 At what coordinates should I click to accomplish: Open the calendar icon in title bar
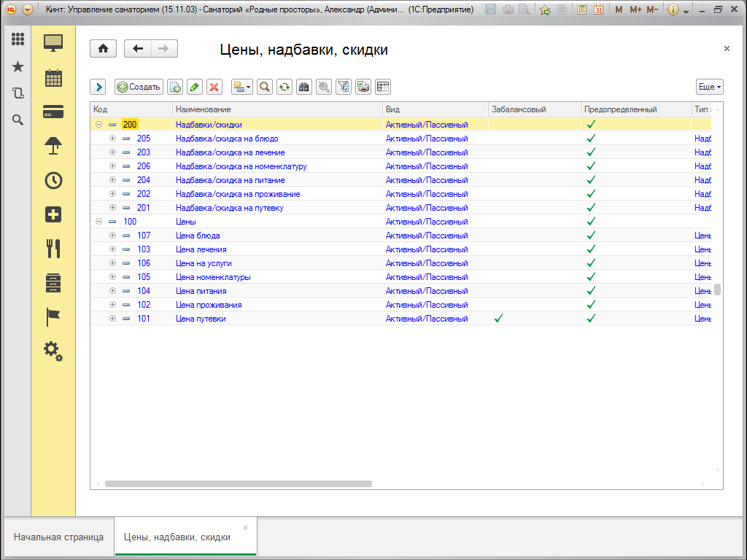click(x=598, y=10)
